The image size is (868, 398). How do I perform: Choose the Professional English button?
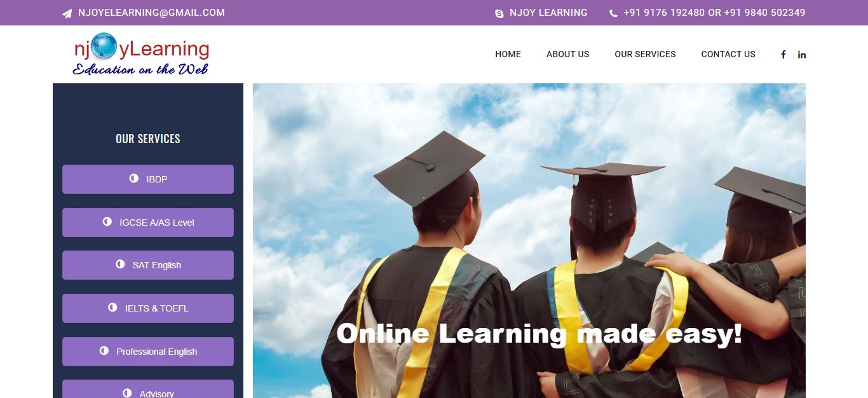(x=148, y=352)
